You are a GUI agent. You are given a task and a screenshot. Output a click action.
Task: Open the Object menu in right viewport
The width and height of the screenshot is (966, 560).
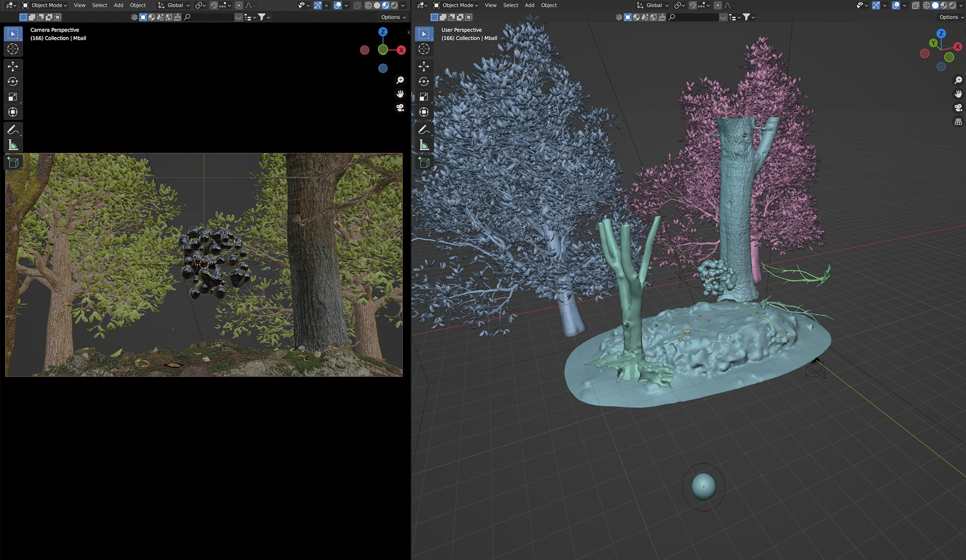[548, 6]
